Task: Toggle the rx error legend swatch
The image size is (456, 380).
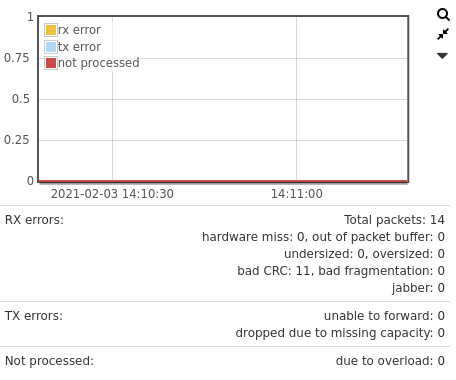Action: click(x=51, y=30)
